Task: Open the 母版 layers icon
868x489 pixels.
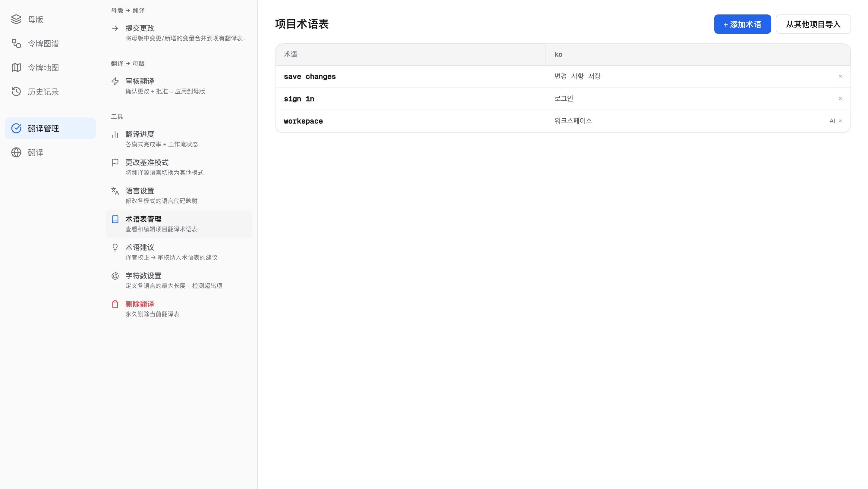Action: [16, 20]
